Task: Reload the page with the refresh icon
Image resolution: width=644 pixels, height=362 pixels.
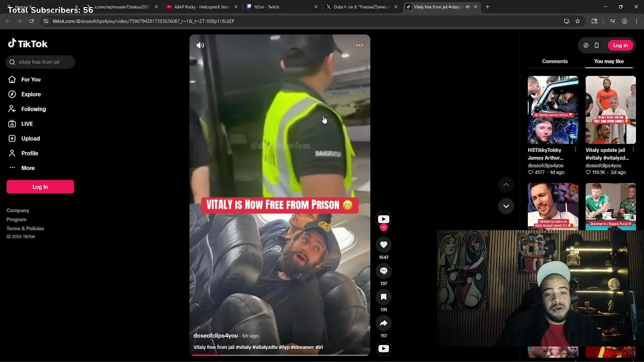Action: [31, 21]
